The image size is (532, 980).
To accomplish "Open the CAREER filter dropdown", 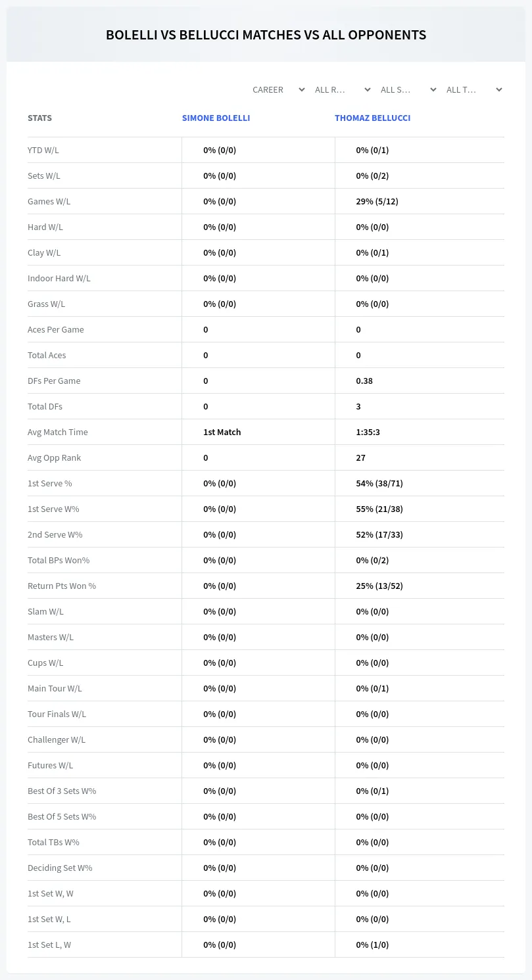I will pos(278,89).
